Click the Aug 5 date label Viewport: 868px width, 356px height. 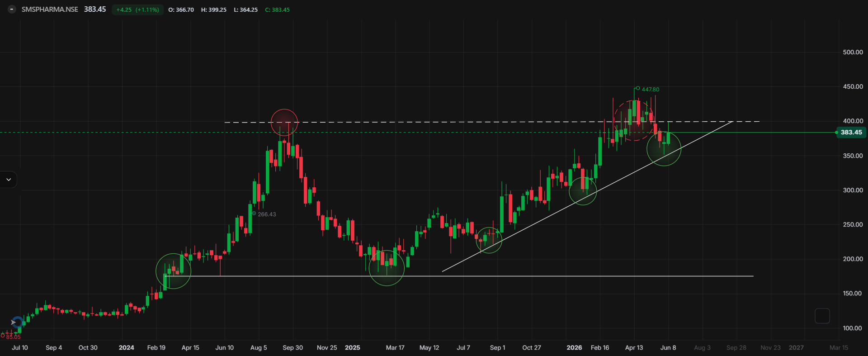pos(259,348)
